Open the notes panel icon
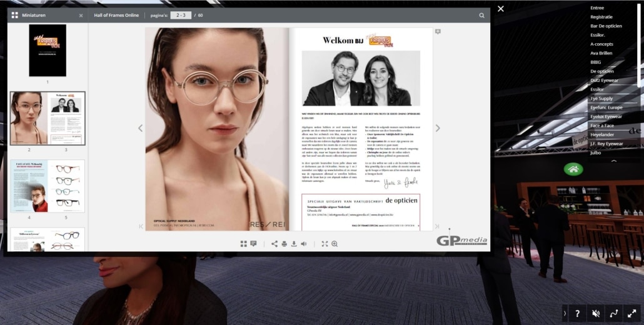Viewport: 644px width, 325px height. coord(253,244)
